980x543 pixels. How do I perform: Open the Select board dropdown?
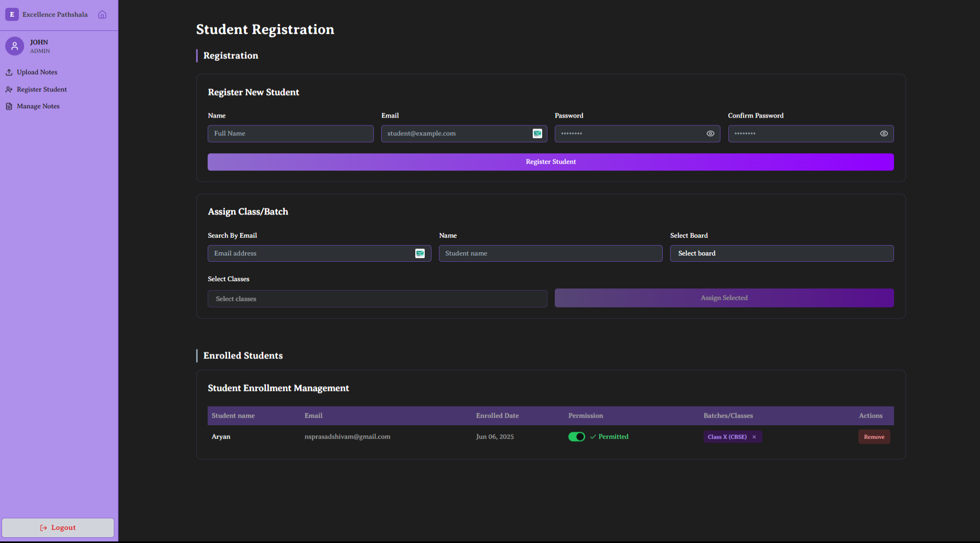click(x=782, y=253)
